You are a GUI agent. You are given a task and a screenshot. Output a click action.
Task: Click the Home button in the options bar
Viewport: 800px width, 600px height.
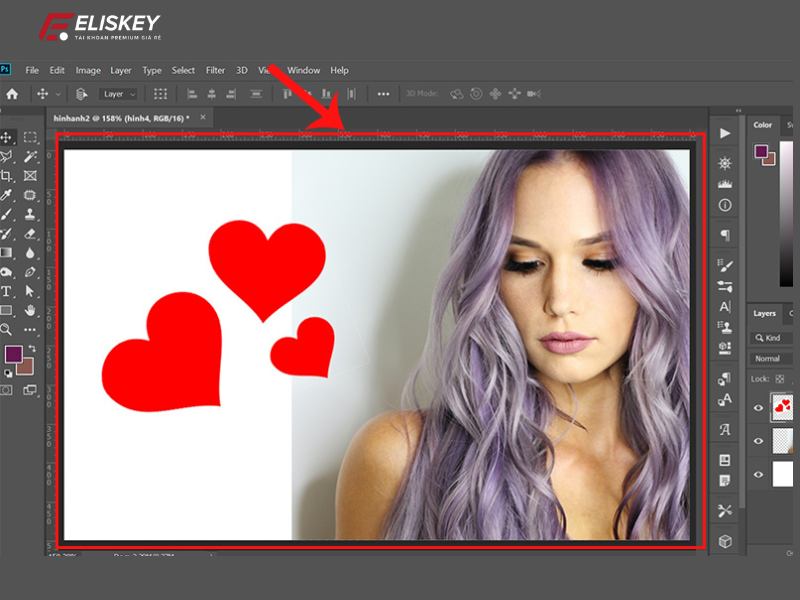click(x=10, y=93)
